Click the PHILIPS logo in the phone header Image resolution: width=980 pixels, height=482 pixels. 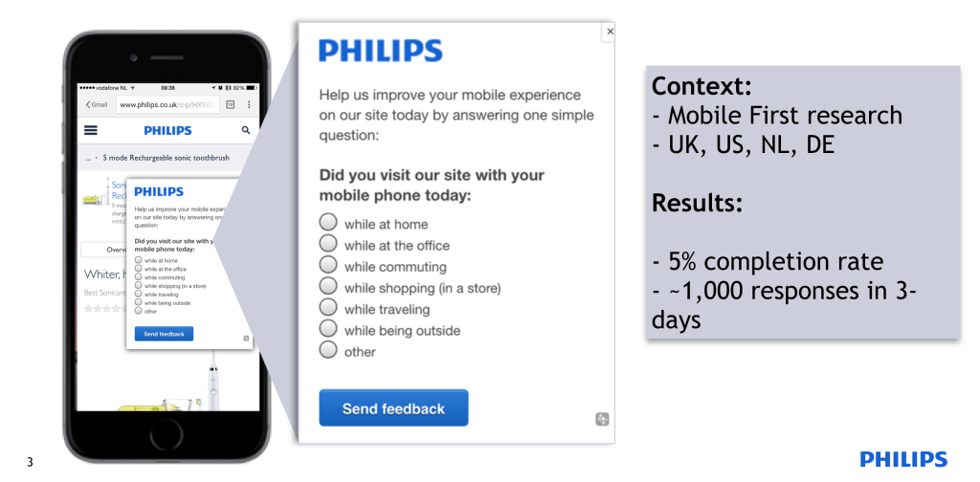tap(167, 130)
